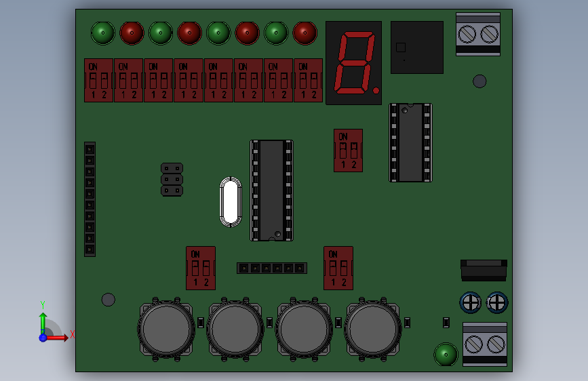Click the blue Z axis dot of triad
Screen dimensions: 588x381
pyautogui.click(x=43, y=338)
